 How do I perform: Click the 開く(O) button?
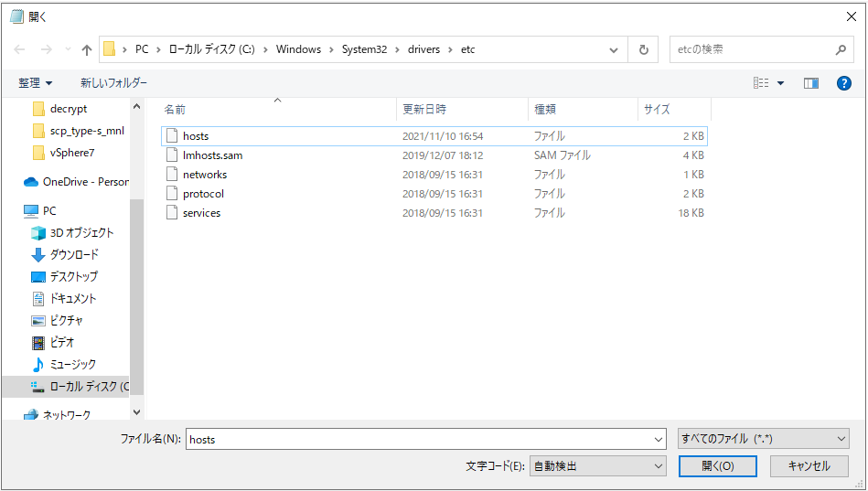[x=717, y=466]
